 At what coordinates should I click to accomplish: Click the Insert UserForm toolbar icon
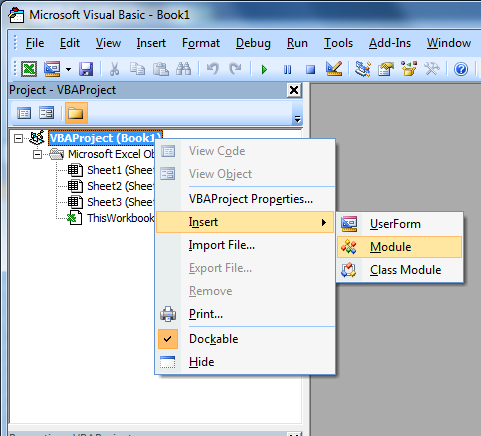(x=52, y=69)
